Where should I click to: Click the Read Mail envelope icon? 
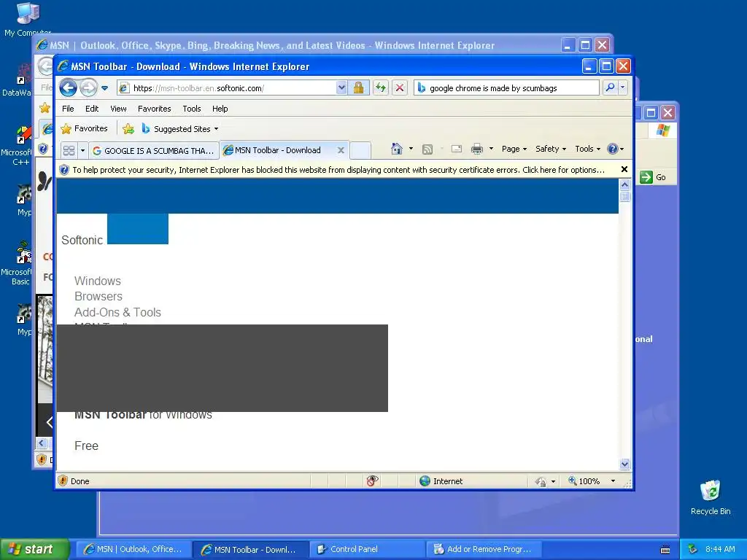pyautogui.click(x=457, y=149)
